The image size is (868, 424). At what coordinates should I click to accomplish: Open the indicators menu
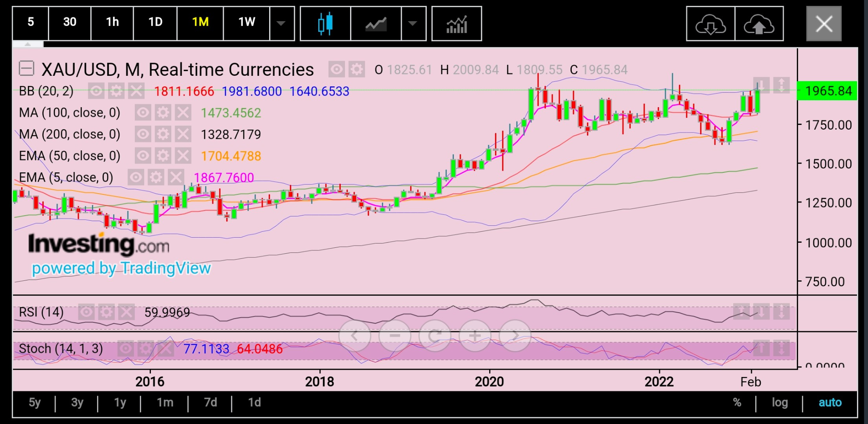[x=456, y=23]
